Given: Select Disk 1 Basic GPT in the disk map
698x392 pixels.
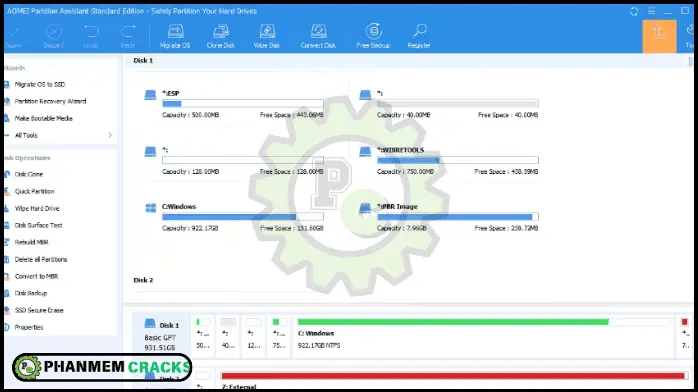Looking at the screenshot, I should pos(161,335).
